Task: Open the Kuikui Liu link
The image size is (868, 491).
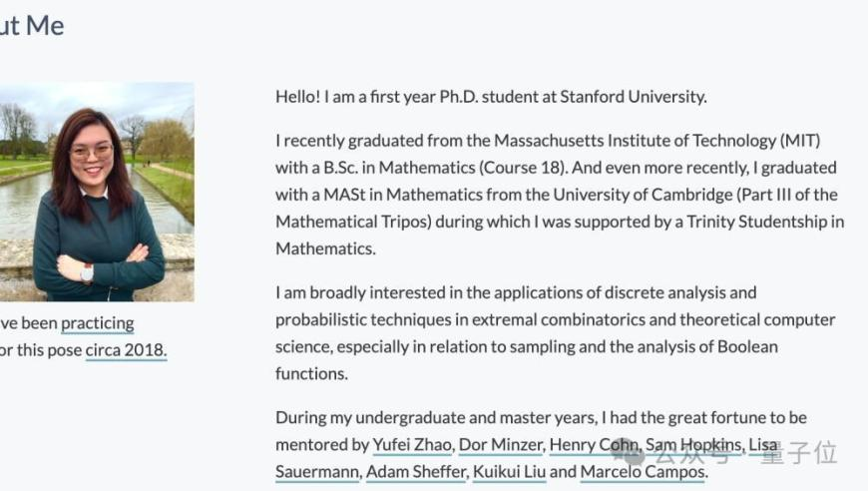Action: [x=509, y=472]
